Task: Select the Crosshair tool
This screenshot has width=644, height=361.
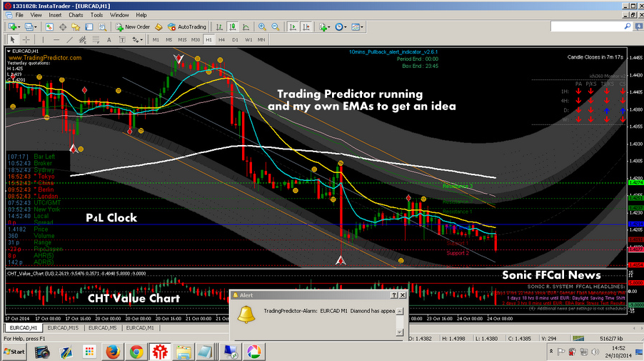Action: (26, 39)
